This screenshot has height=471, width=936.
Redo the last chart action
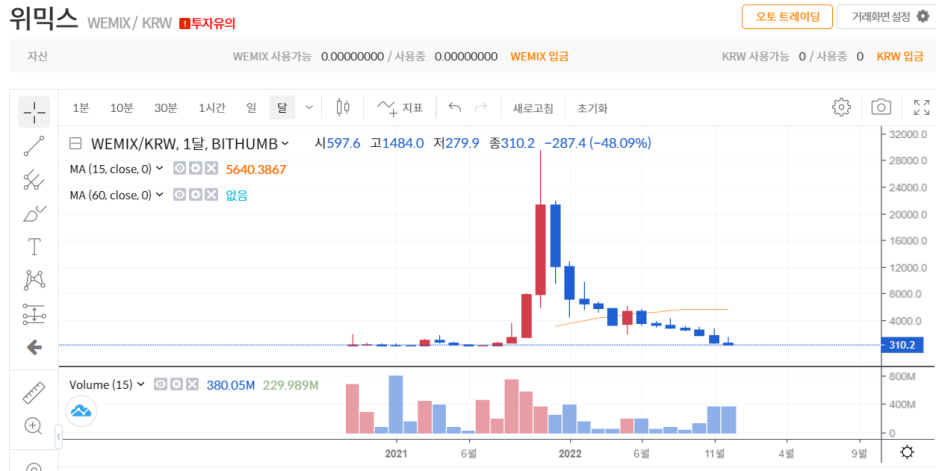pos(481,107)
